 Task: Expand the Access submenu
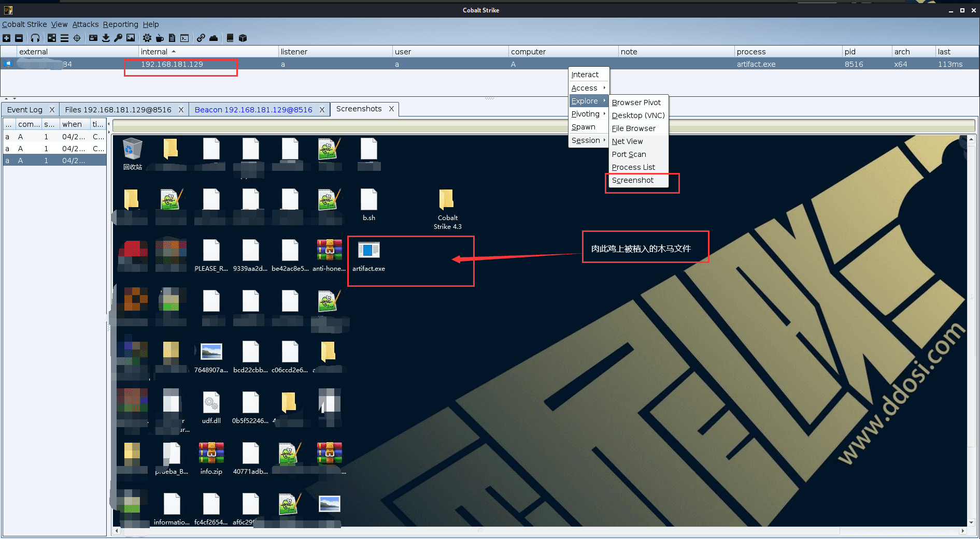pos(589,88)
